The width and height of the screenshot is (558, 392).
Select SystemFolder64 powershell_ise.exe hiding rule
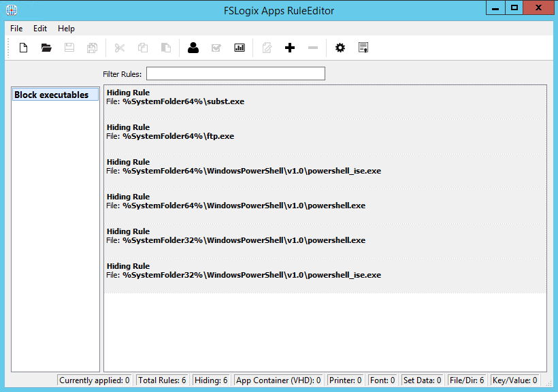325,171
